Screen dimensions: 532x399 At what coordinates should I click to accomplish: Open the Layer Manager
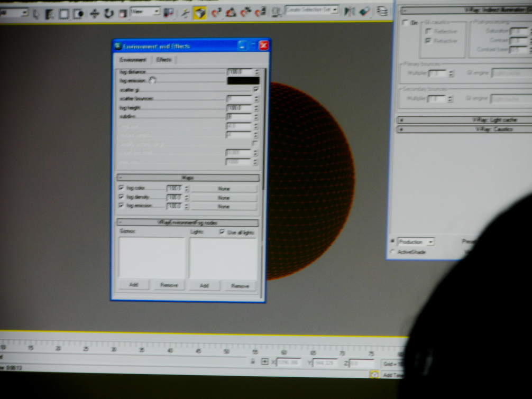point(382,12)
